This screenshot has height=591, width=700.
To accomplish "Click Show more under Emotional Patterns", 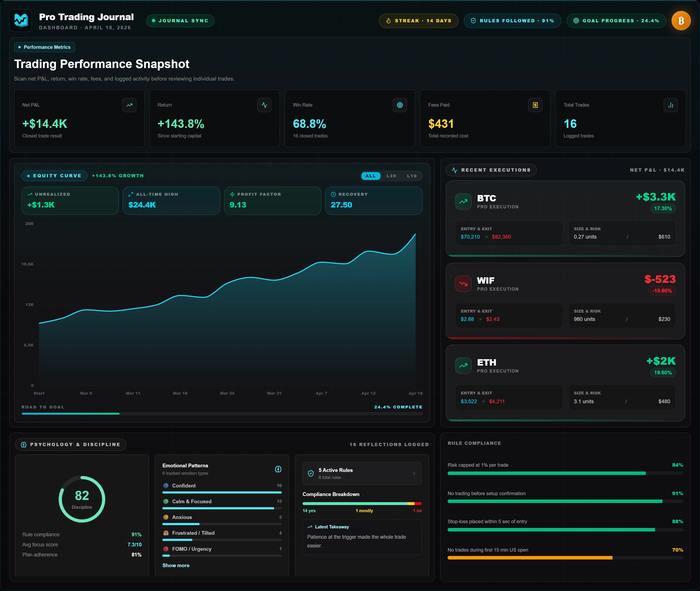I will tap(176, 566).
